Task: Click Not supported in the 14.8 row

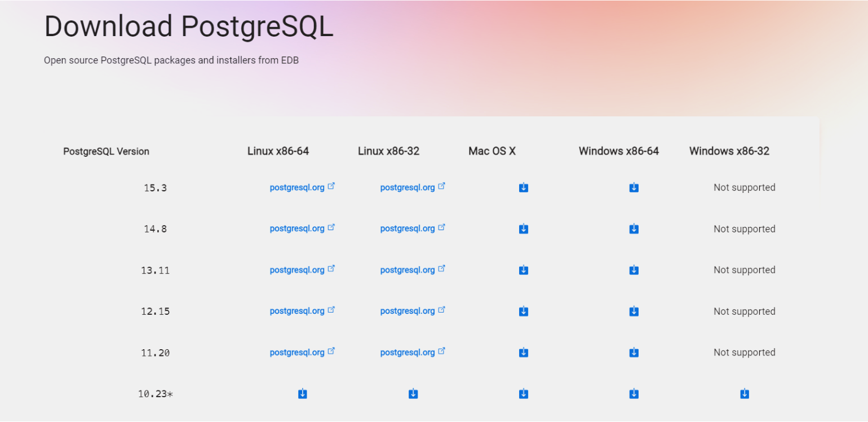Action: click(x=745, y=228)
